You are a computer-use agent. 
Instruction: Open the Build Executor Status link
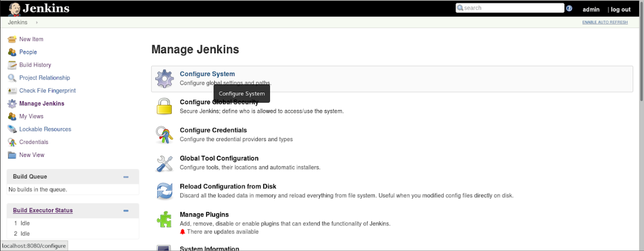(43, 210)
